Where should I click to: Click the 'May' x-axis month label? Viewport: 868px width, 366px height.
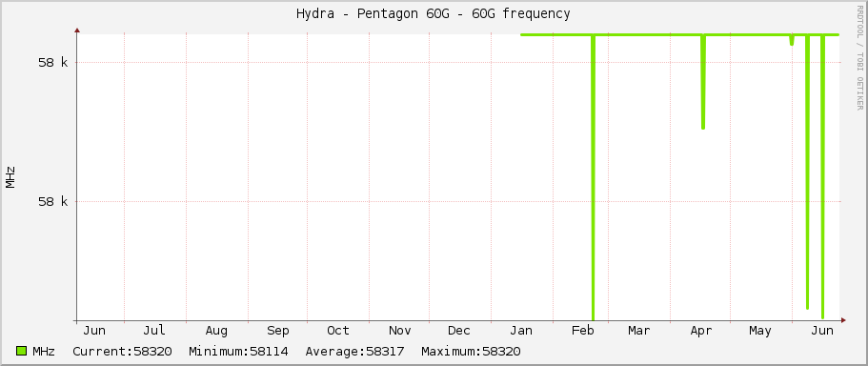click(x=760, y=331)
